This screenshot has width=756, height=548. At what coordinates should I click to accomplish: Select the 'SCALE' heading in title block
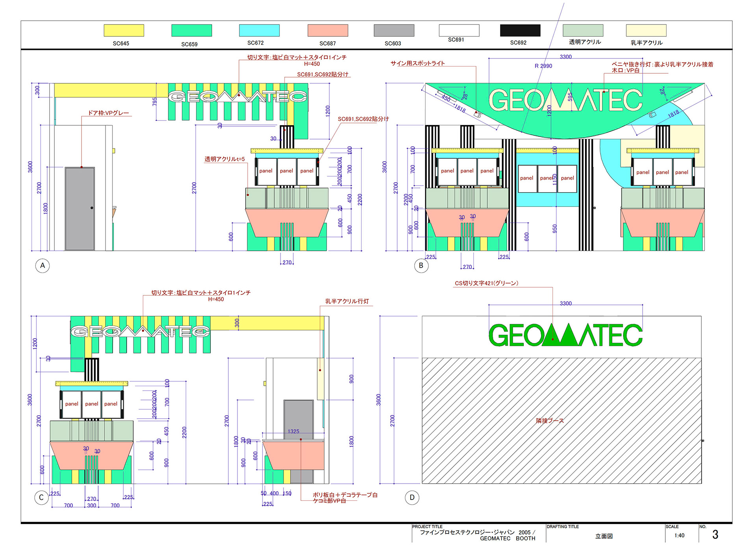(672, 527)
